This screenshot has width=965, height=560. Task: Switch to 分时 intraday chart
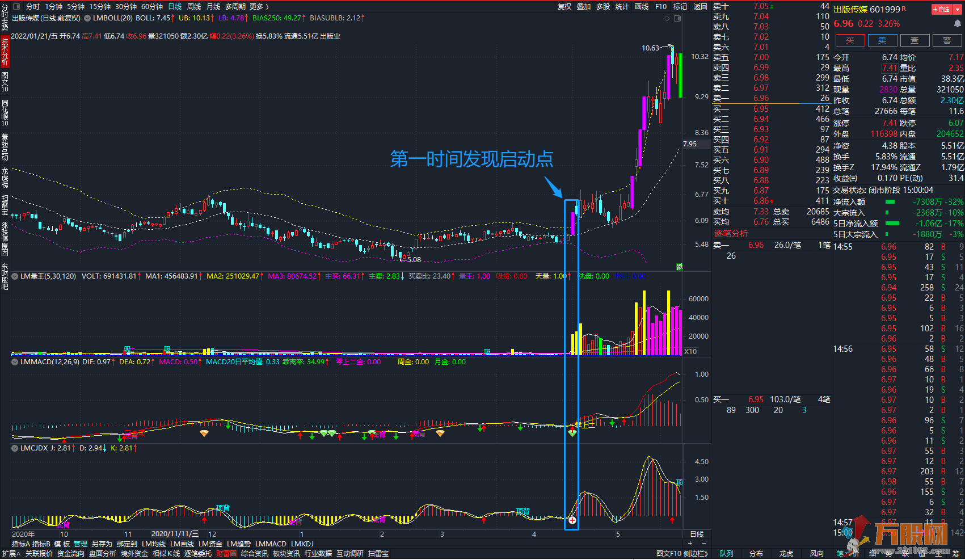click(33, 7)
